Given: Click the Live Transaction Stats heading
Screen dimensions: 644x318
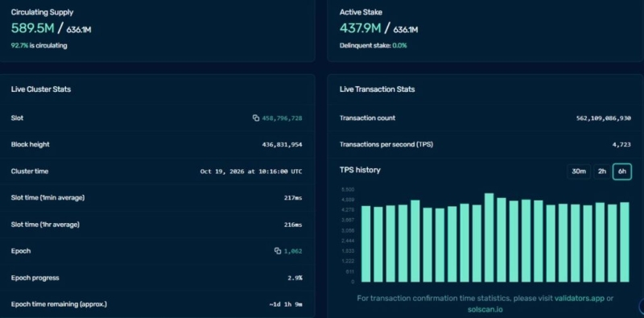Looking at the screenshot, I should pos(377,89).
